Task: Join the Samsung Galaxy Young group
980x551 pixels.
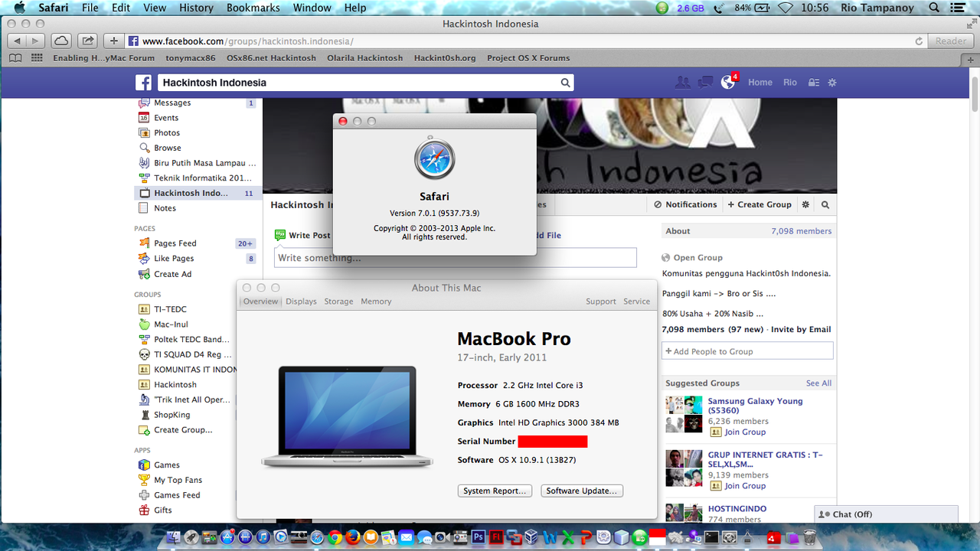Action: point(745,432)
